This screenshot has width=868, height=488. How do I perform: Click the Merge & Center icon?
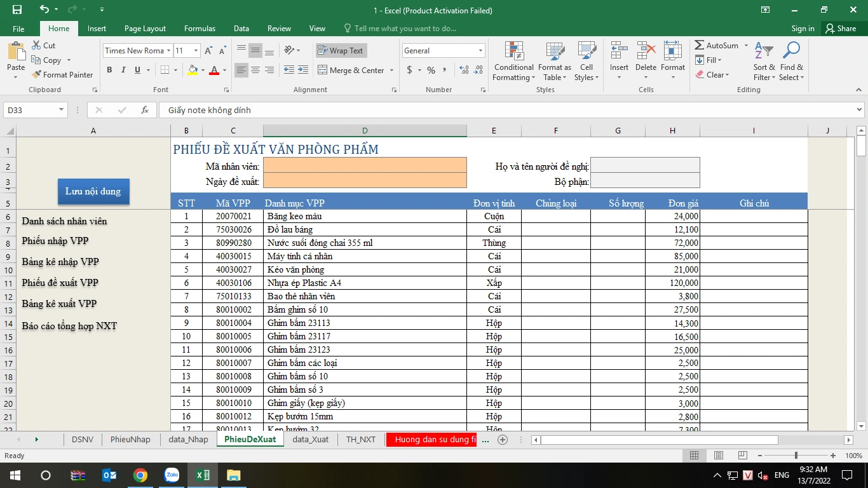tap(322, 70)
